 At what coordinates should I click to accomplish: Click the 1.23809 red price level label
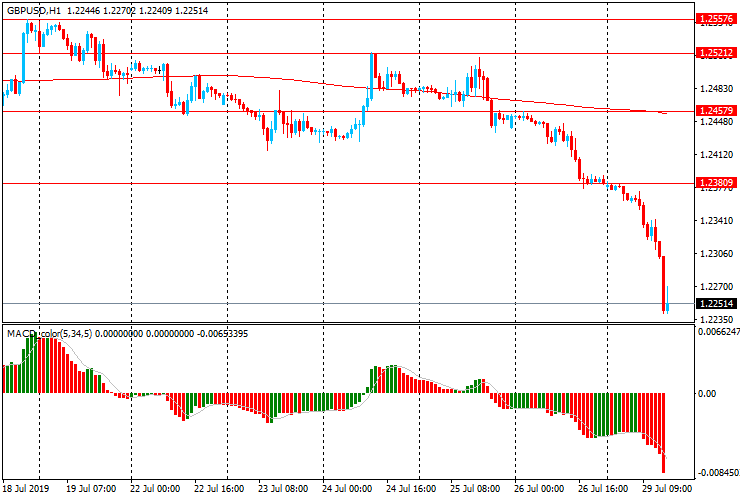click(716, 183)
